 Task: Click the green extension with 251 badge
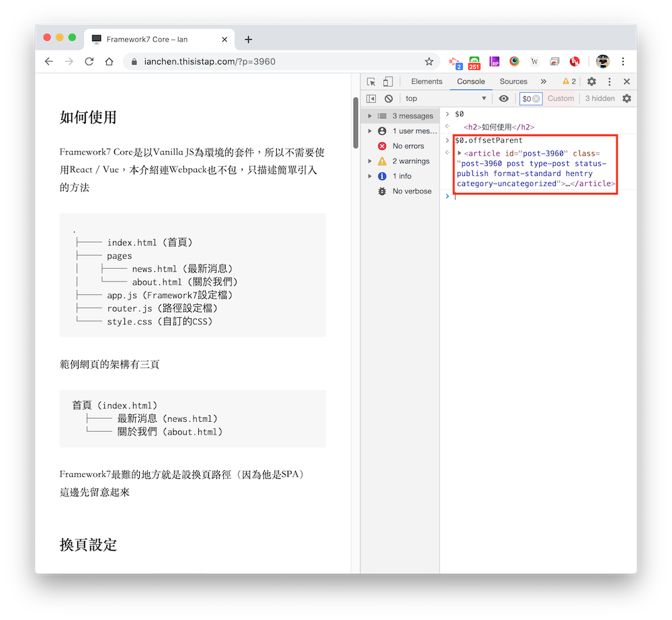[474, 62]
